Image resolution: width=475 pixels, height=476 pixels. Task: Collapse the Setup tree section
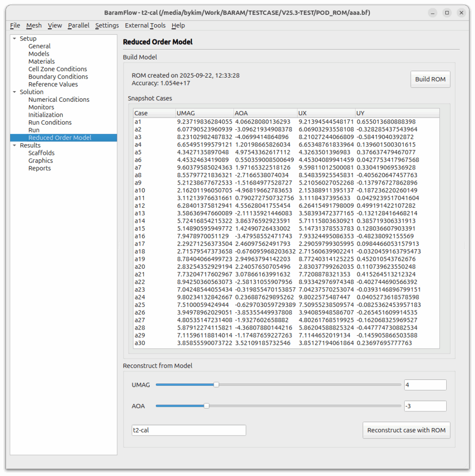14,39
